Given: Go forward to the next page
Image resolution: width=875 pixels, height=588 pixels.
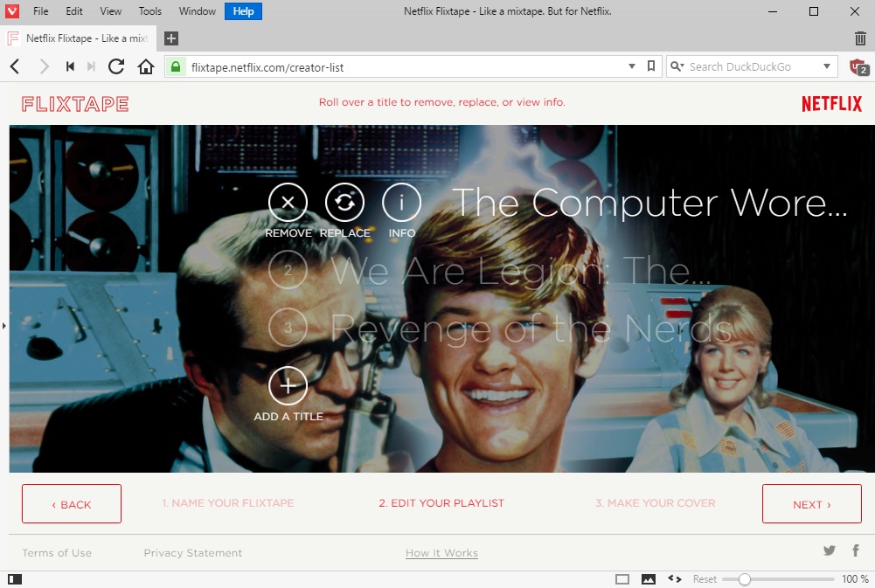Looking at the screenshot, I should [44, 67].
